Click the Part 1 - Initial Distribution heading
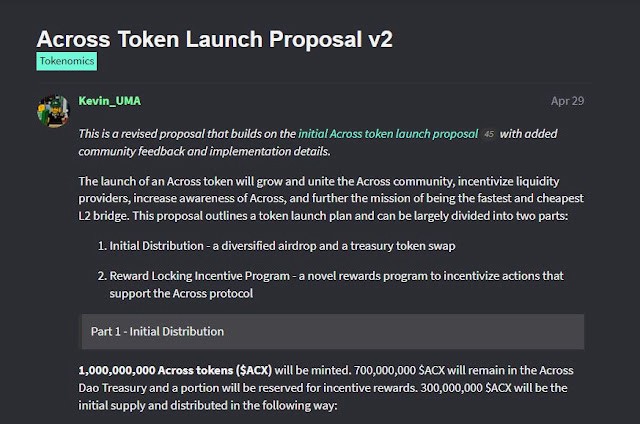The height and width of the screenshot is (424, 640). [x=157, y=331]
